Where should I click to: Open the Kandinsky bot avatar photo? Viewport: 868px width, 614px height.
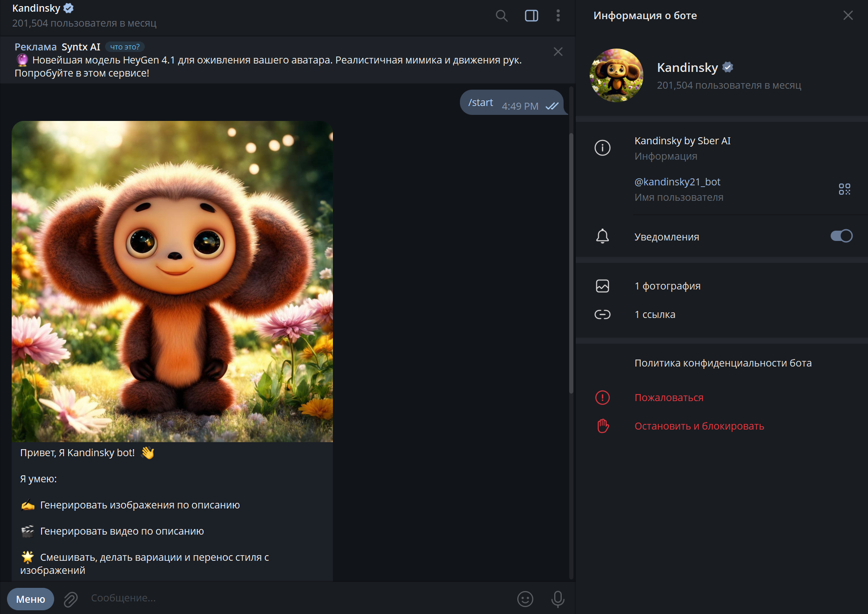click(x=616, y=75)
